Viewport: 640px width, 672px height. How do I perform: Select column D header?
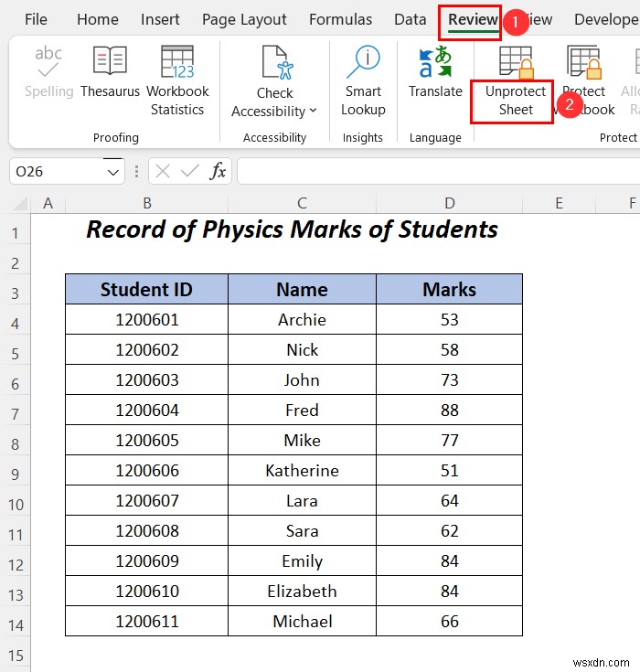click(x=449, y=203)
